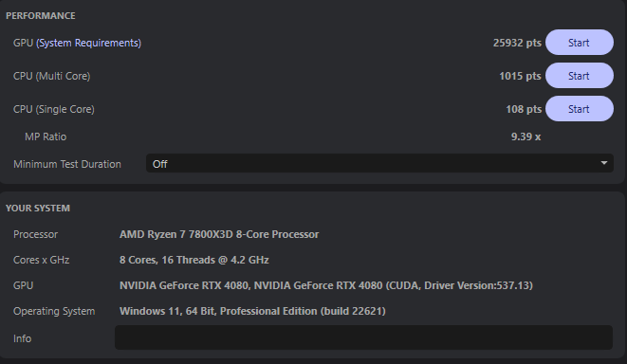Start the CPU Multi Core benchmark
Viewport: 627px width, 364px height.
coord(580,76)
